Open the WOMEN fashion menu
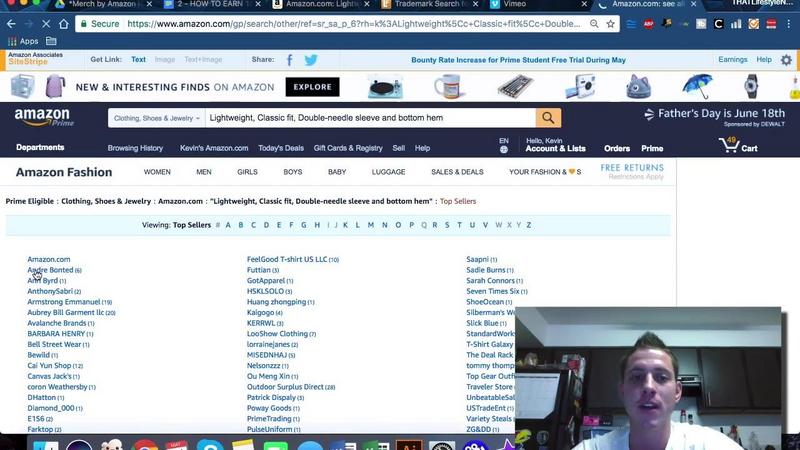This screenshot has height=450, width=800. pyautogui.click(x=157, y=172)
